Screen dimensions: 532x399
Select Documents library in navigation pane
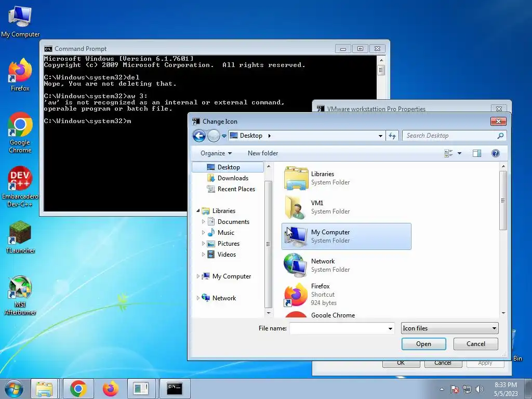click(229, 222)
